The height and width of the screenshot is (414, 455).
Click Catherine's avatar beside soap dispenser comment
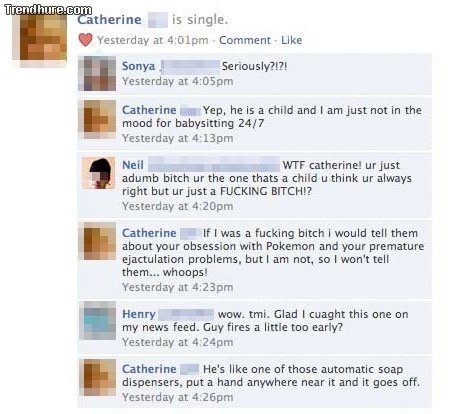click(x=98, y=378)
